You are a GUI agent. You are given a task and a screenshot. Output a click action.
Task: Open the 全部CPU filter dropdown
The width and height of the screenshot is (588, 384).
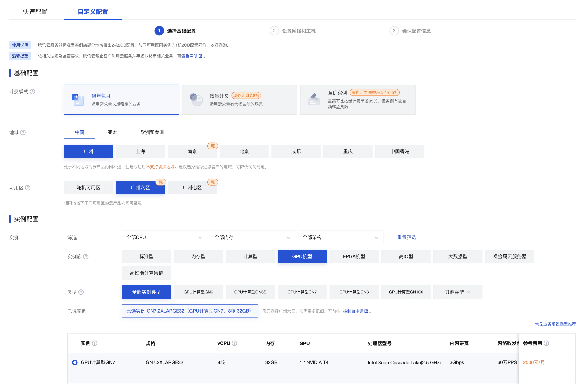click(164, 237)
